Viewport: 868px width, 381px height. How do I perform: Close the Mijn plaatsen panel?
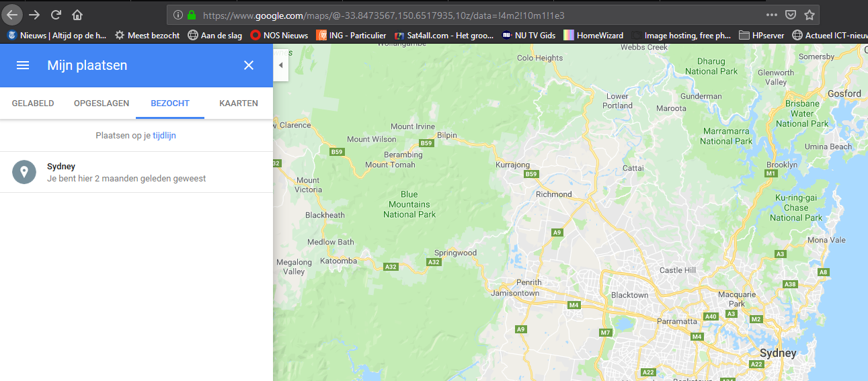pos(249,65)
